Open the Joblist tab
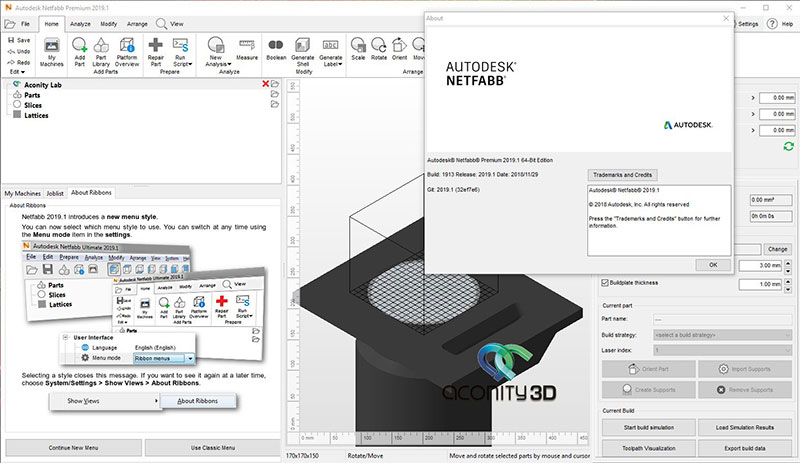 tap(55, 193)
